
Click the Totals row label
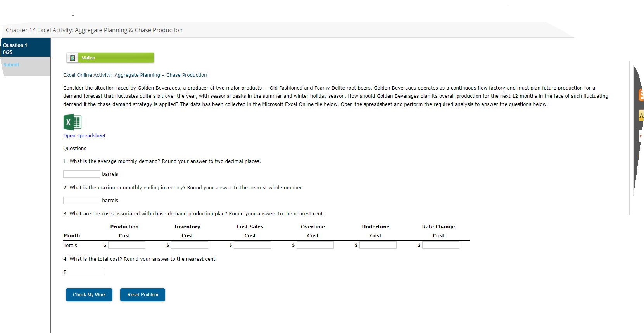click(x=70, y=246)
